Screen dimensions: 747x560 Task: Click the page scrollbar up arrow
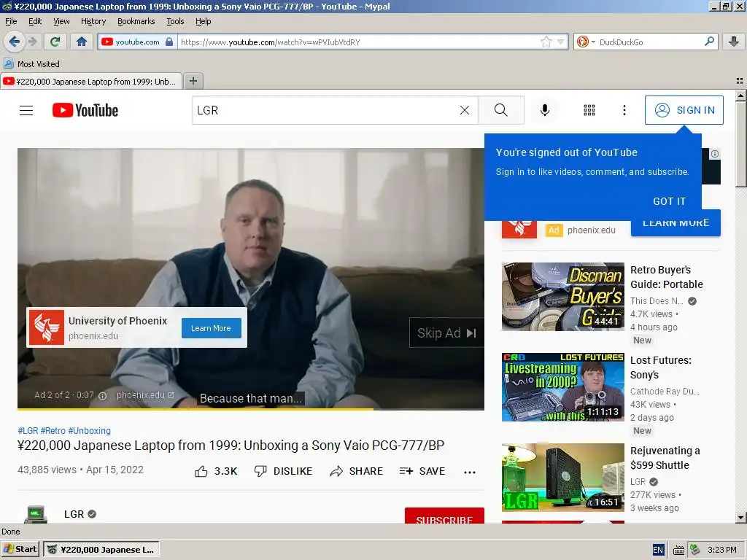[x=740, y=96]
